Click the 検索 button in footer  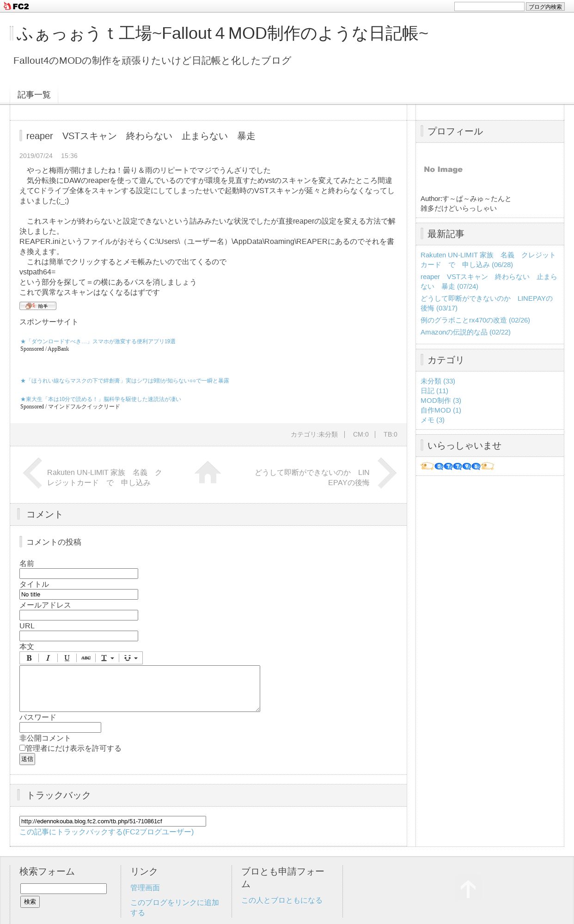(30, 901)
